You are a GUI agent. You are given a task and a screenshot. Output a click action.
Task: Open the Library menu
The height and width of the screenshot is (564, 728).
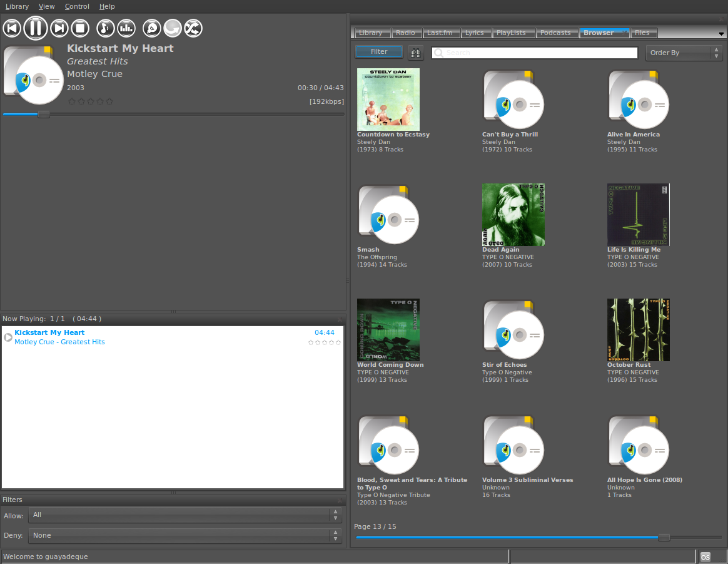(x=17, y=6)
